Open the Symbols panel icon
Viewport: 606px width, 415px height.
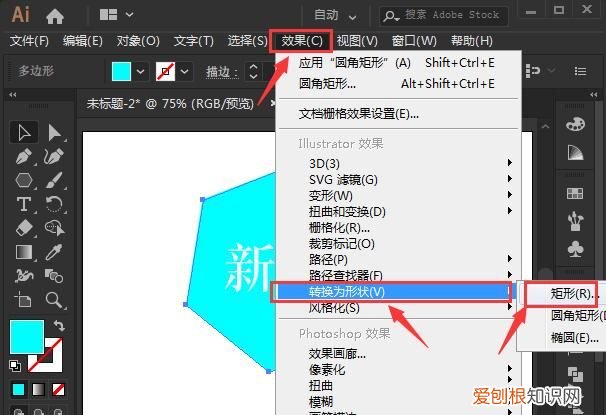coord(576,249)
